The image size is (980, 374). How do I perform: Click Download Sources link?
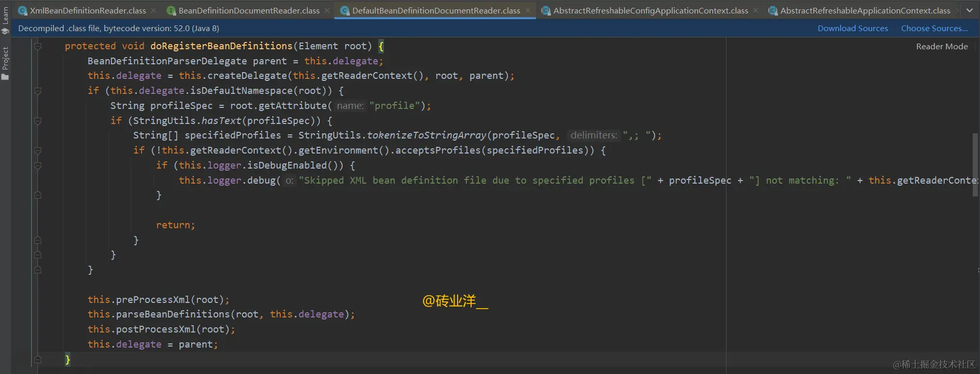(x=853, y=29)
